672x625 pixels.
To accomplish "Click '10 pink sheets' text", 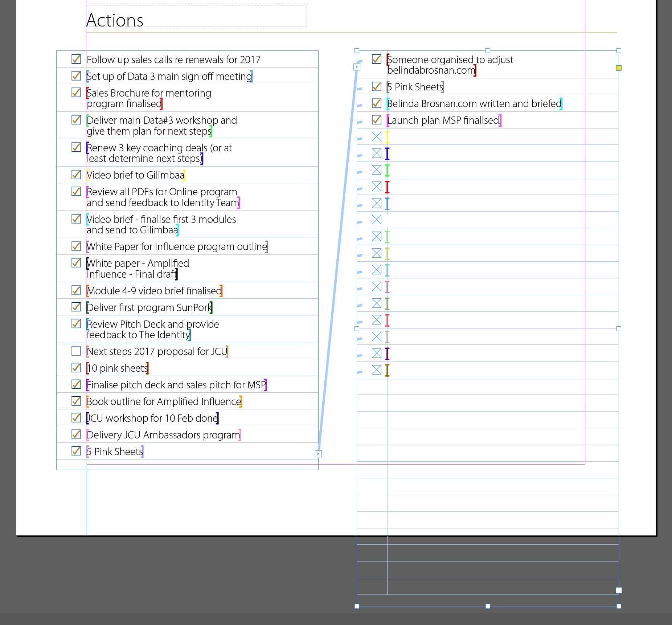I will click(x=118, y=368).
